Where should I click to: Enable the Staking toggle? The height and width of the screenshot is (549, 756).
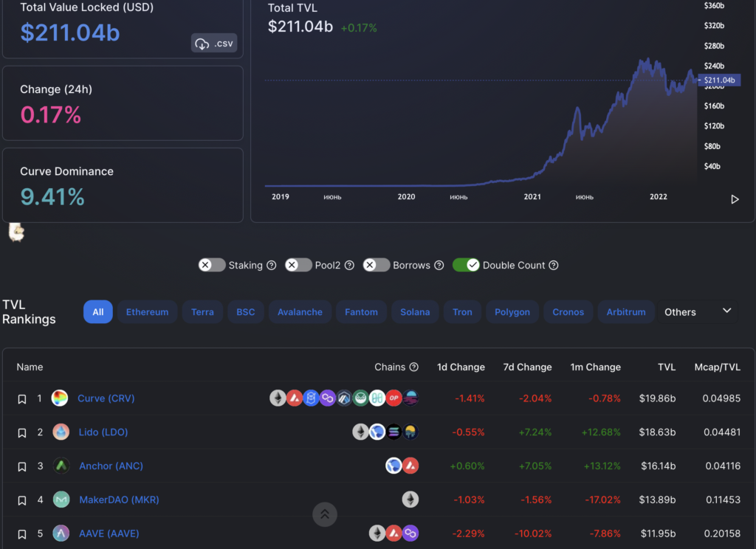(212, 264)
